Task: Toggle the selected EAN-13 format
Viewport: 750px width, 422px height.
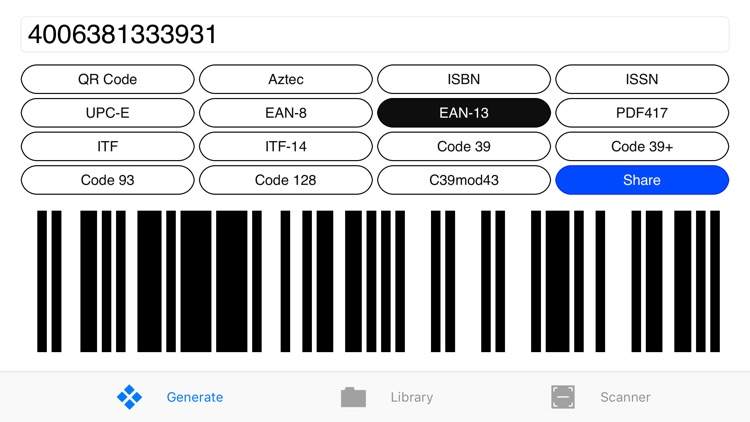Action: click(464, 113)
